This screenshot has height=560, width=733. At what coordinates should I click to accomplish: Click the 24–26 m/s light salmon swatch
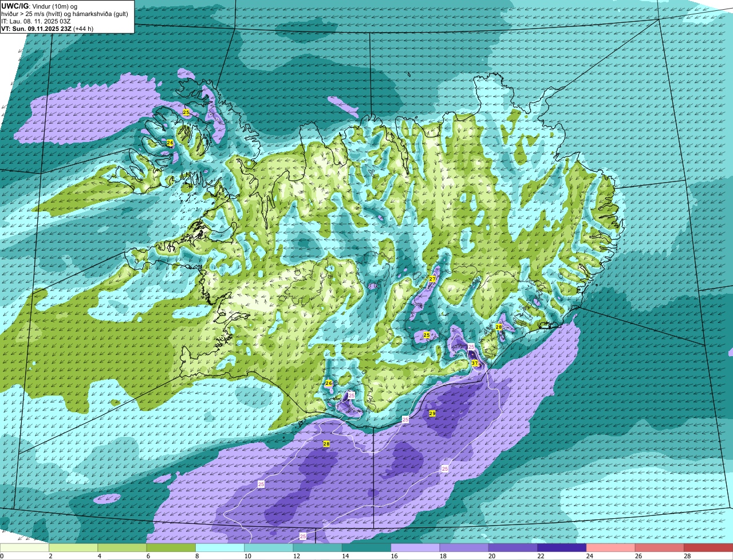tap(611, 547)
